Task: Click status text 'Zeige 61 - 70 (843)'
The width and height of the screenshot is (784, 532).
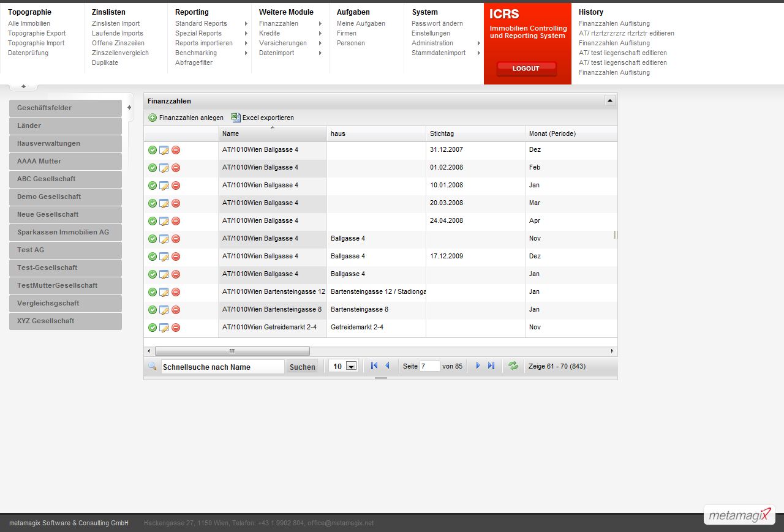Action: [557, 366]
